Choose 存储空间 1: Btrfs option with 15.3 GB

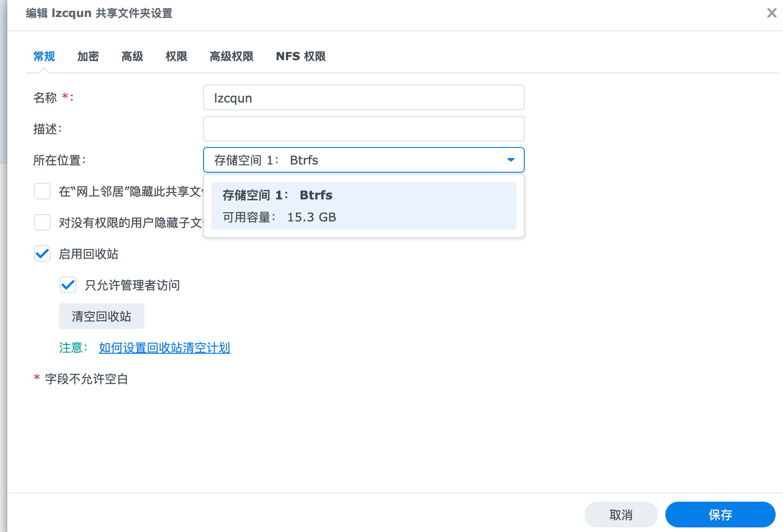click(x=363, y=206)
